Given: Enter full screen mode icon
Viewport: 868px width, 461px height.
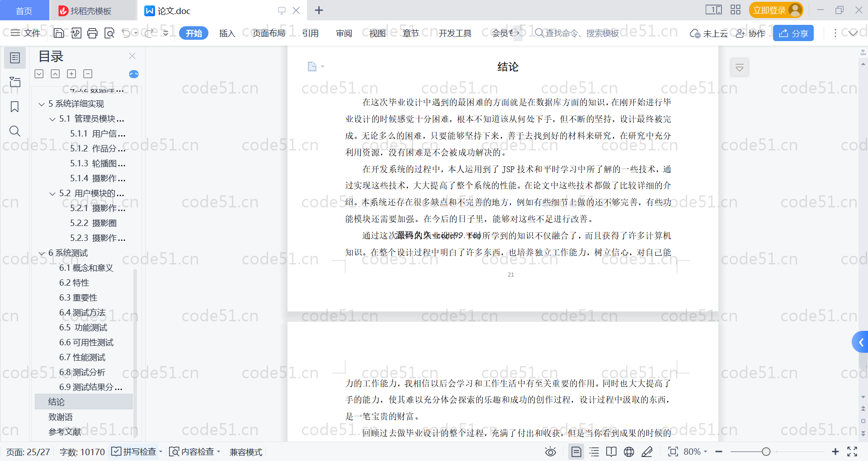Looking at the screenshot, I should tap(852, 452).
